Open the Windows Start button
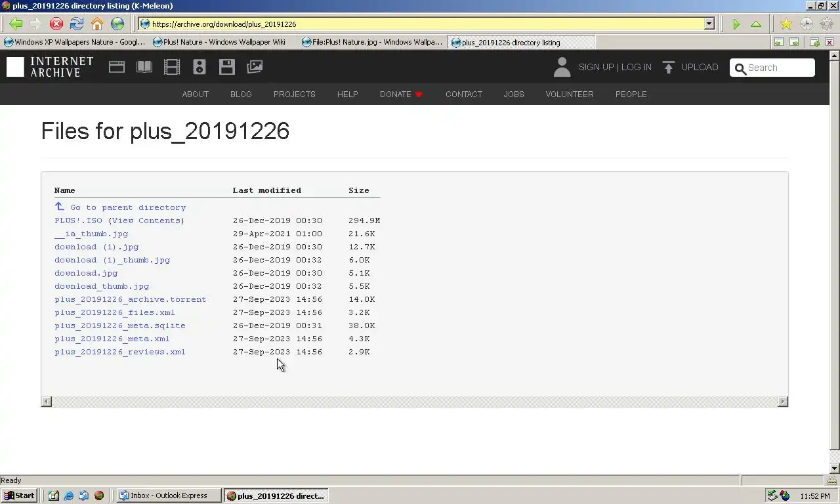The height and width of the screenshot is (504, 840). click(20, 495)
